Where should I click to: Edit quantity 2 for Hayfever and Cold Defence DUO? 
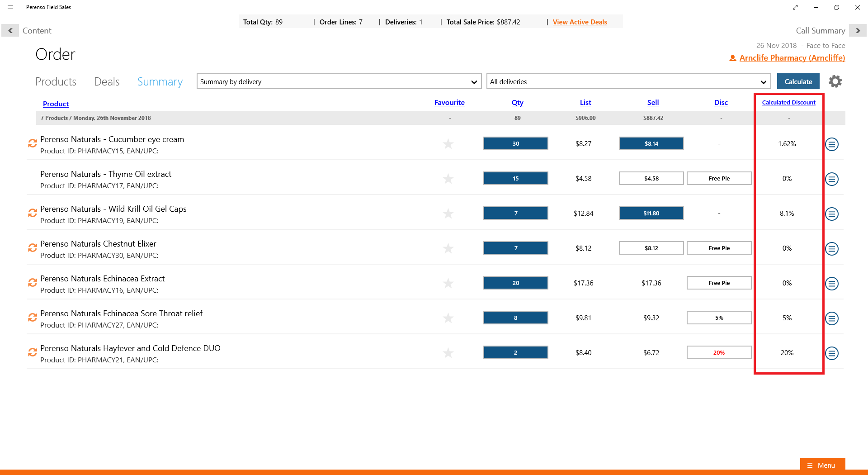pos(515,352)
